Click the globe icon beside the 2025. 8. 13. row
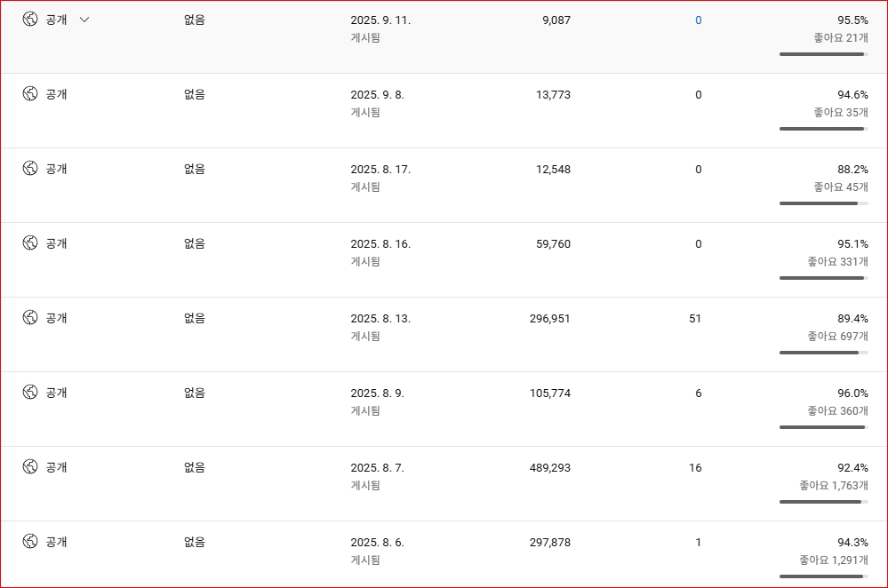The image size is (888, 588). click(30, 317)
